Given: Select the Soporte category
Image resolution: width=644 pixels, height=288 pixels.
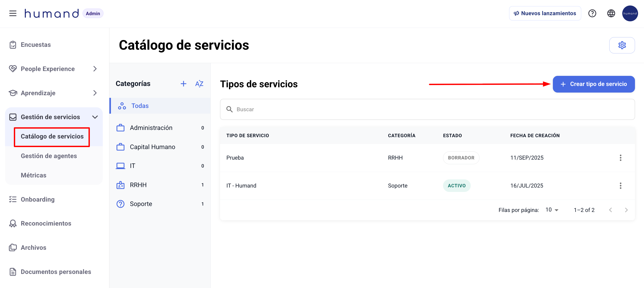Looking at the screenshot, I should click(x=141, y=204).
